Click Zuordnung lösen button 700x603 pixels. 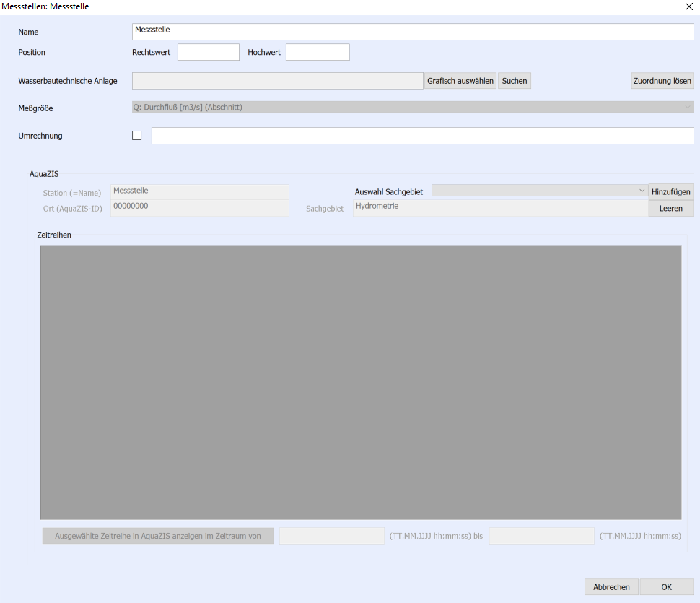[662, 81]
